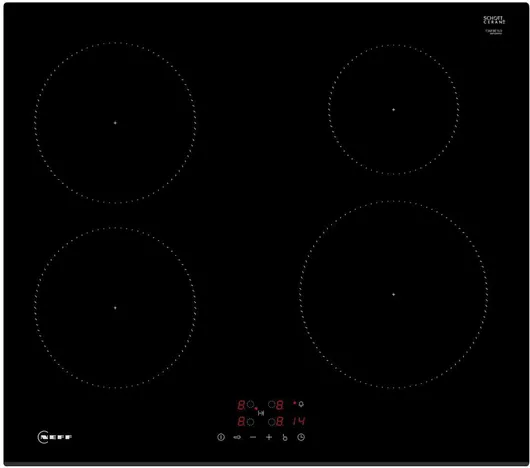Click the Schott Ceran logo
Viewport: 530px width, 468px height.
click(494, 20)
